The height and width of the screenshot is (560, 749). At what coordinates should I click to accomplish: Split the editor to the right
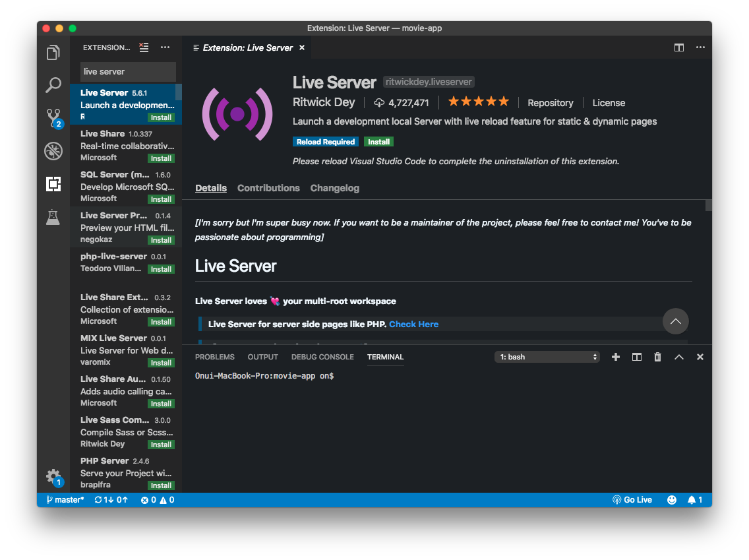click(679, 47)
